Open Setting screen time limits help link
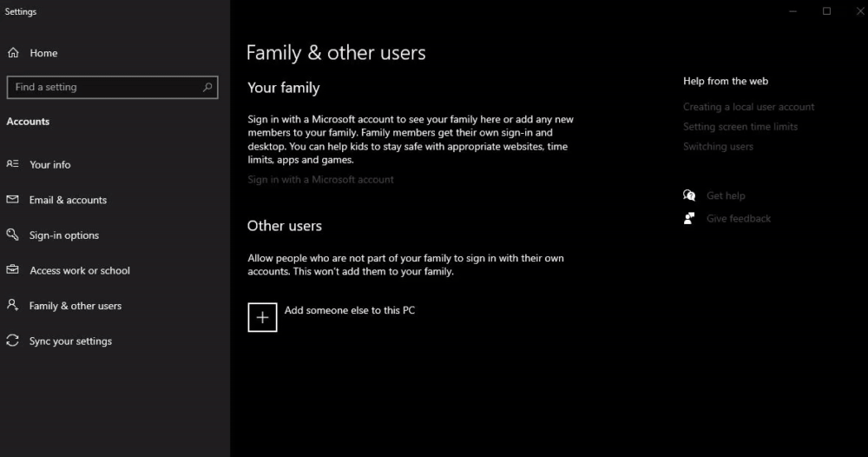The height and width of the screenshot is (457, 868). (740, 127)
